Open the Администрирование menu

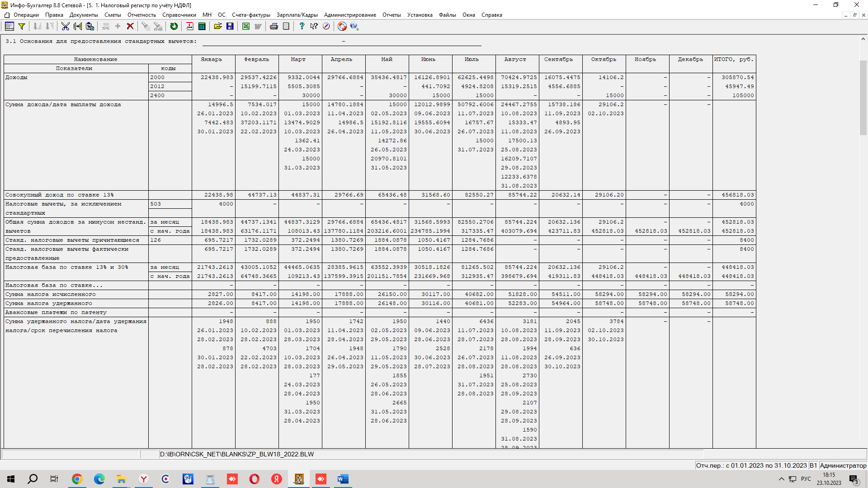(x=350, y=15)
